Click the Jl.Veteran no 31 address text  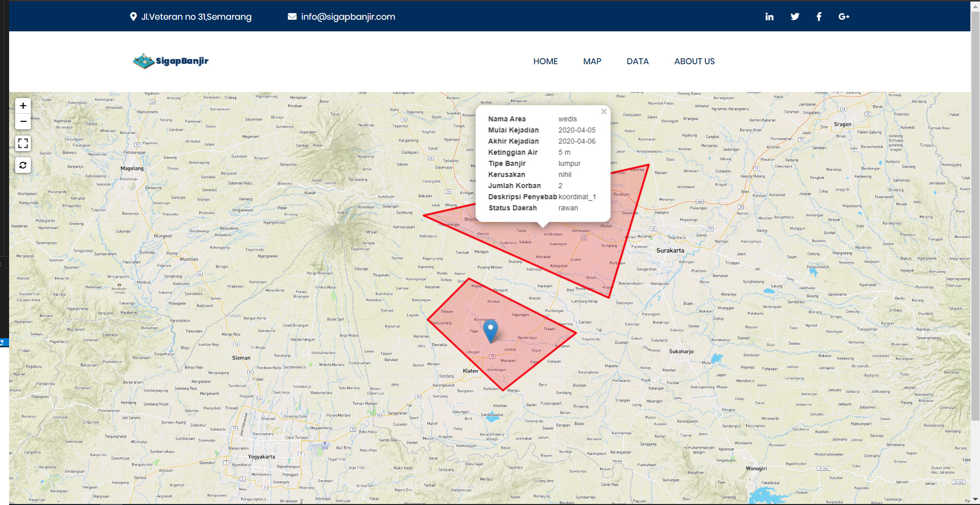[x=196, y=16]
